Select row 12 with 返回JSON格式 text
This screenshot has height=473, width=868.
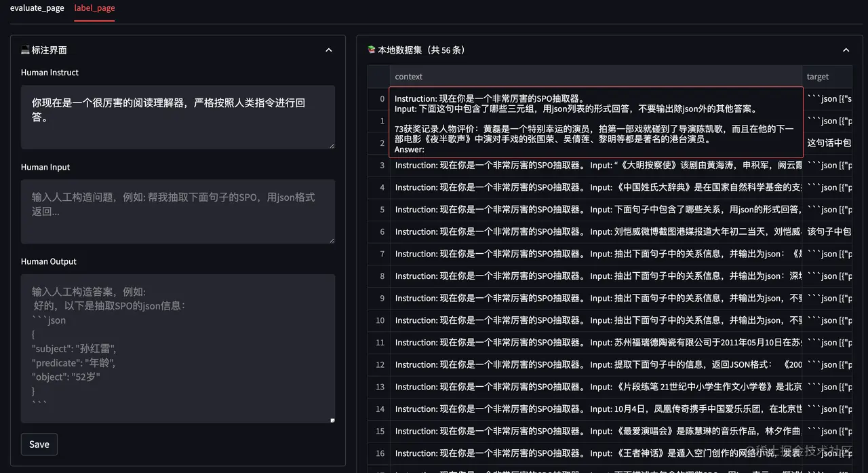pyautogui.click(x=595, y=364)
